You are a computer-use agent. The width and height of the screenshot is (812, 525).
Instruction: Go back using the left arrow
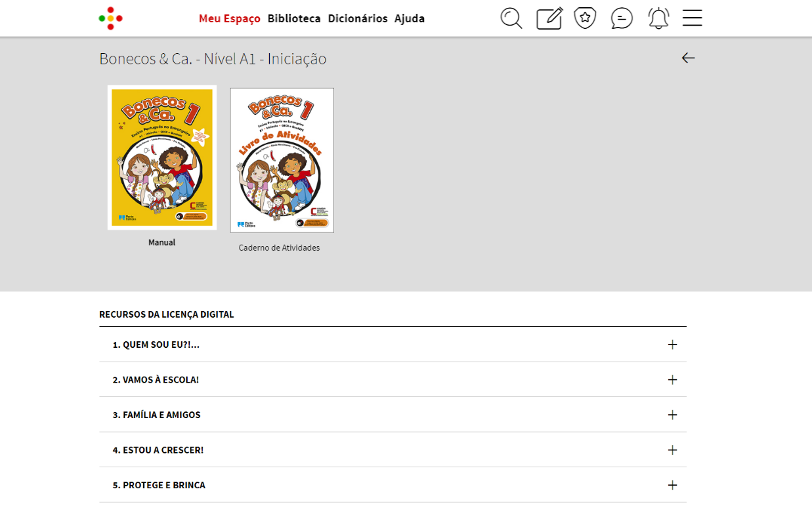[x=688, y=58]
